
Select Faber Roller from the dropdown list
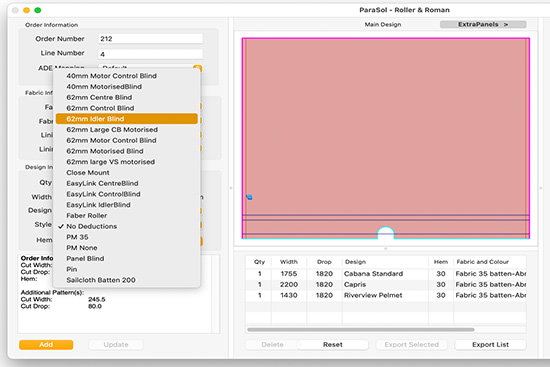[127, 215]
